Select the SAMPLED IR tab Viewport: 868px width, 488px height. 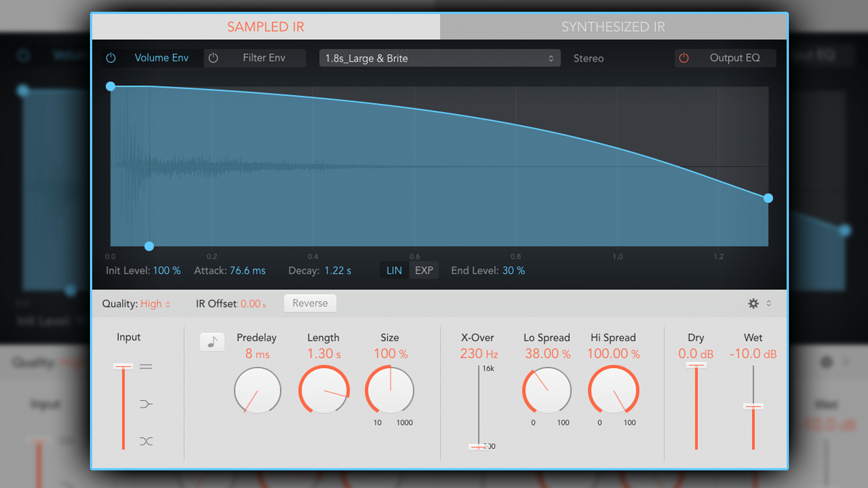pyautogui.click(x=265, y=27)
